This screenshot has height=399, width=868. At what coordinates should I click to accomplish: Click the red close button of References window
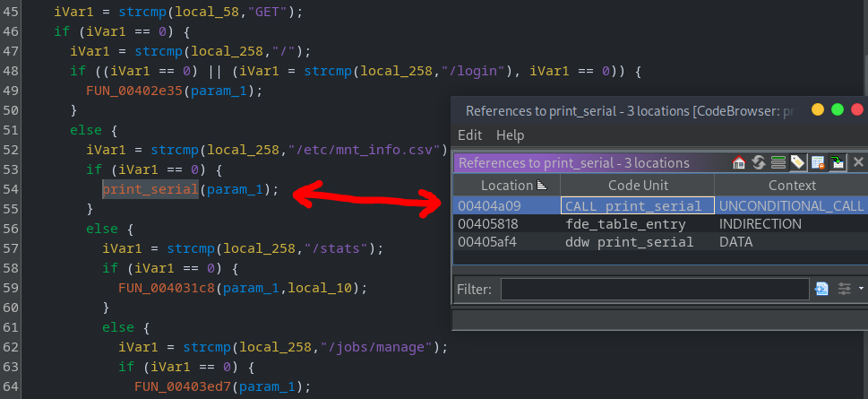[x=857, y=109]
